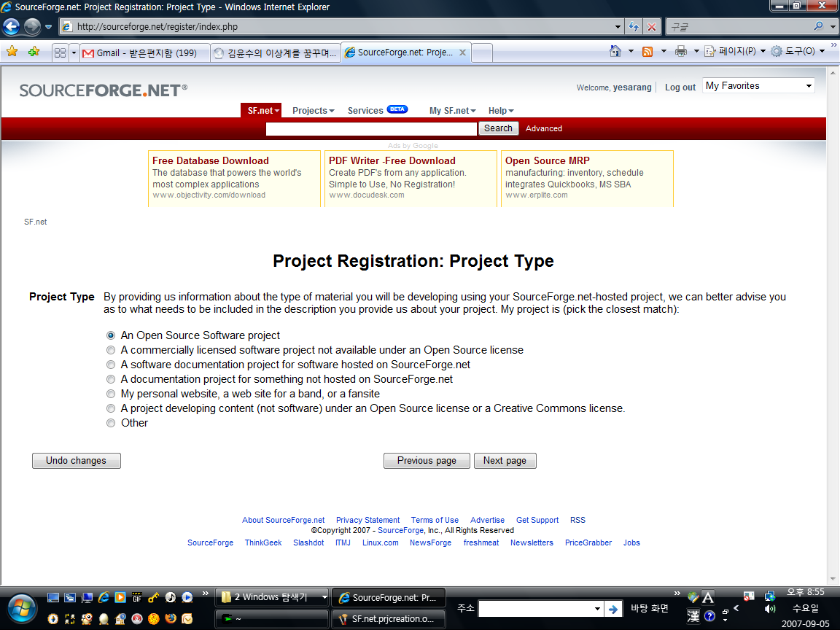
Task: Go to the browser Home page icon
Action: click(x=615, y=52)
